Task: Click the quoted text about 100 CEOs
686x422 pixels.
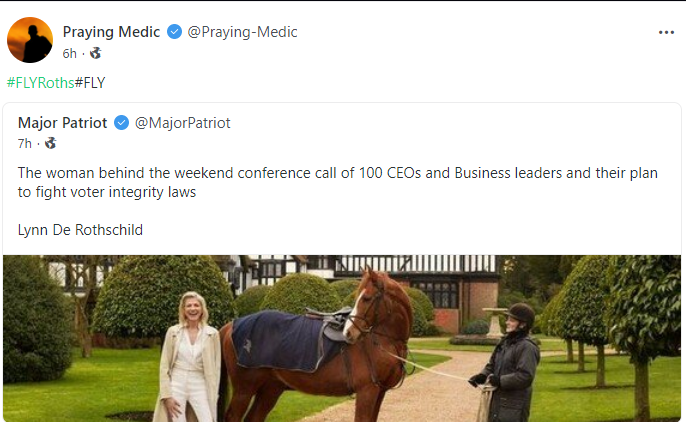Action: tap(338, 182)
